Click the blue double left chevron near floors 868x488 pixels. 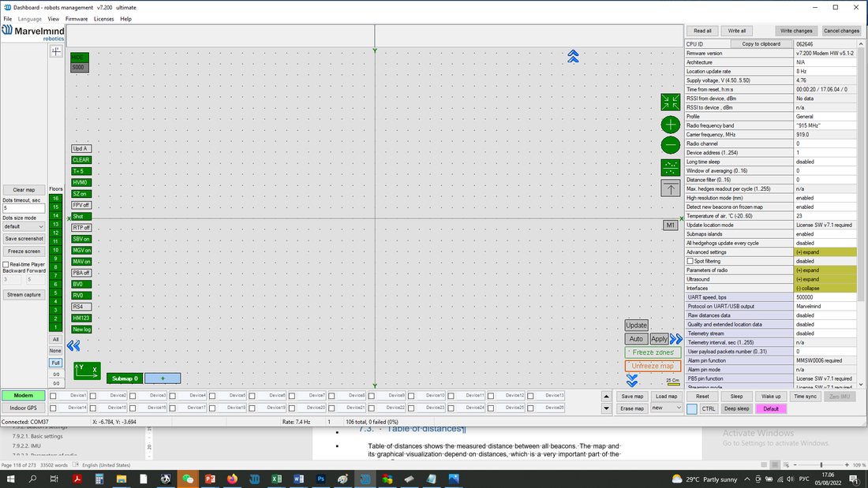point(73,346)
